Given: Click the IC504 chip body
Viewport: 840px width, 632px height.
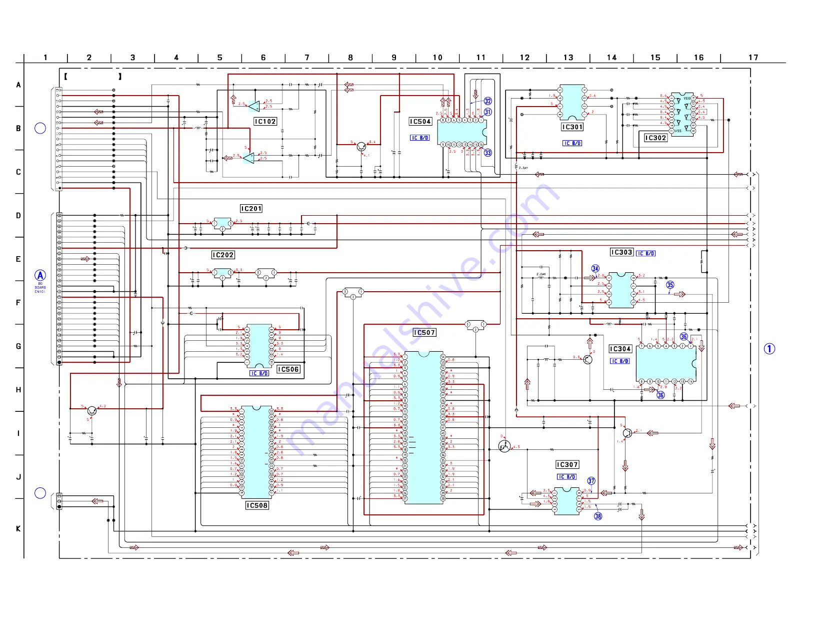Looking at the screenshot, I should click(462, 132).
